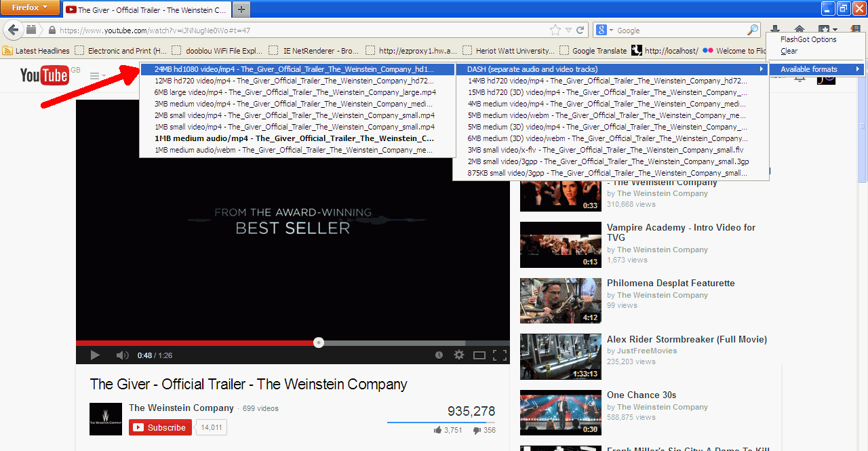The width and height of the screenshot is (868, 451).
Task: Bookmark the page with the star icon
Action: coord(555,30)
